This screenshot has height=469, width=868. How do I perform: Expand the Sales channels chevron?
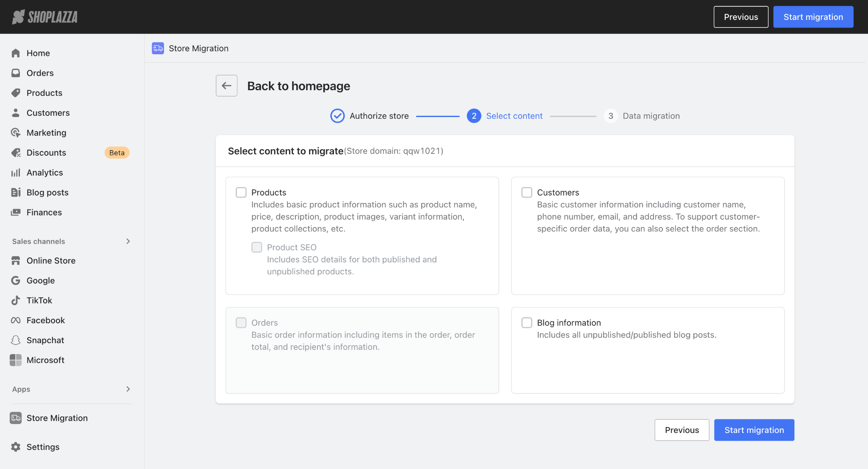point(128,241)
